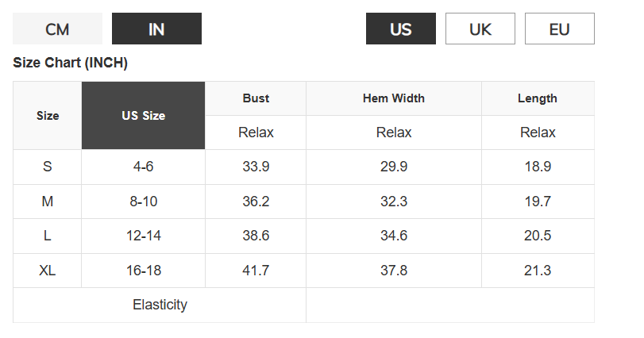Click the Size column header

pos(47,116)
